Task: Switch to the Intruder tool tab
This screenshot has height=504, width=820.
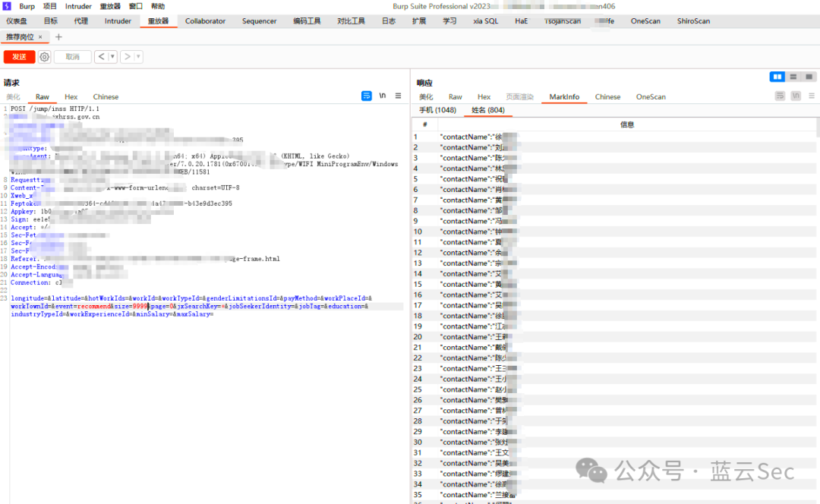Action: coord(118,21)
